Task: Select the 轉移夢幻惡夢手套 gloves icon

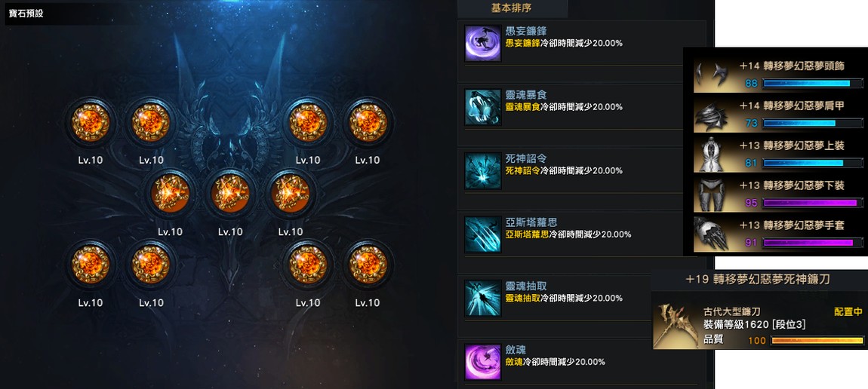Action: coord(713,235)
